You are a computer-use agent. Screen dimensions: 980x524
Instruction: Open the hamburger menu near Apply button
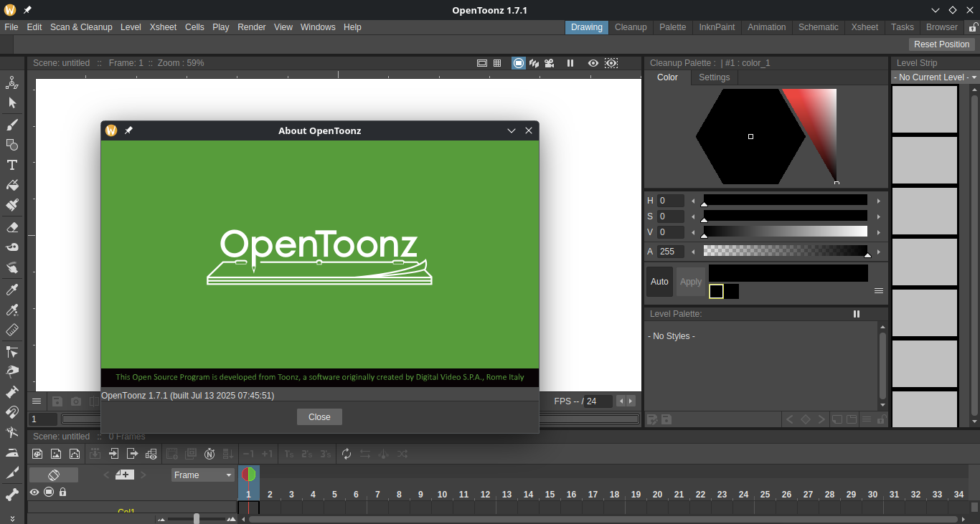[x=879, y=290]
